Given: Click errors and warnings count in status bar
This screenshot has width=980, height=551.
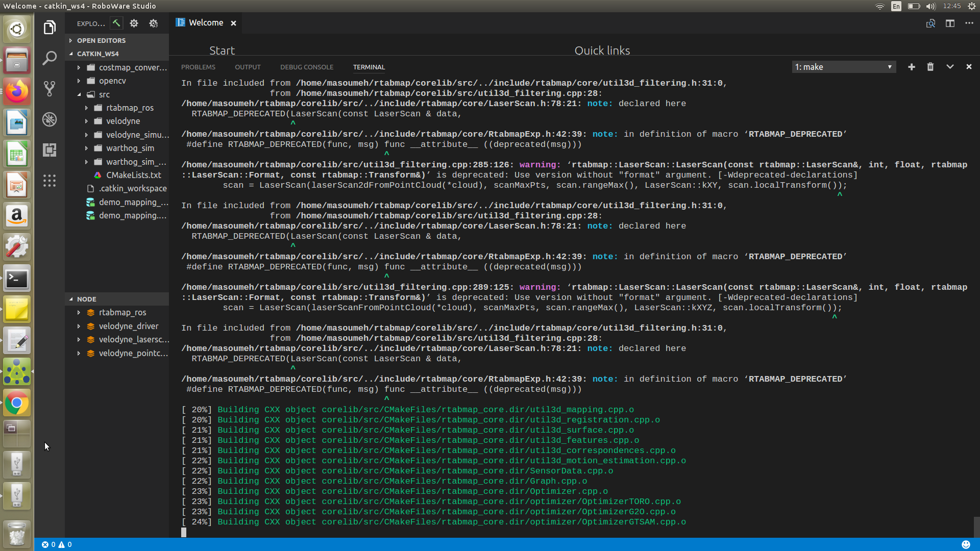Looking at the screenshot, I should coord(57,544).
